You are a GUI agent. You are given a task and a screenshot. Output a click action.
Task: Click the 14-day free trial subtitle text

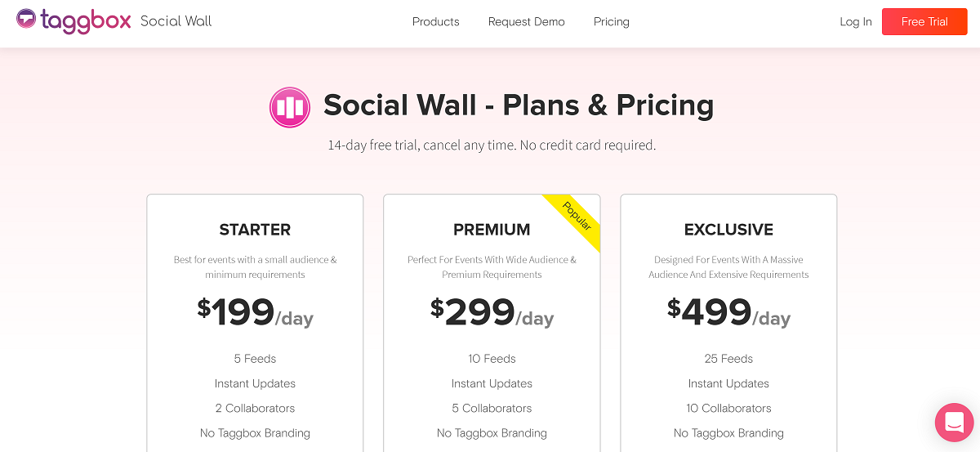pos(492,145)
